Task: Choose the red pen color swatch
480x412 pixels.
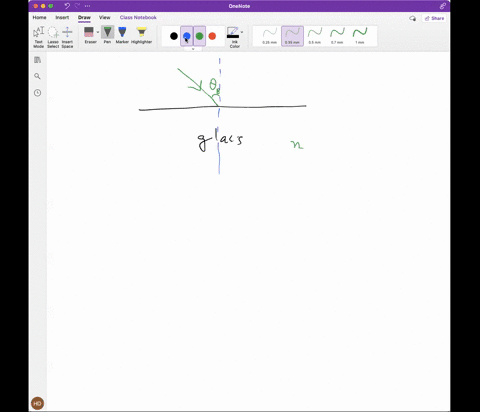Action: click(212, 36)
